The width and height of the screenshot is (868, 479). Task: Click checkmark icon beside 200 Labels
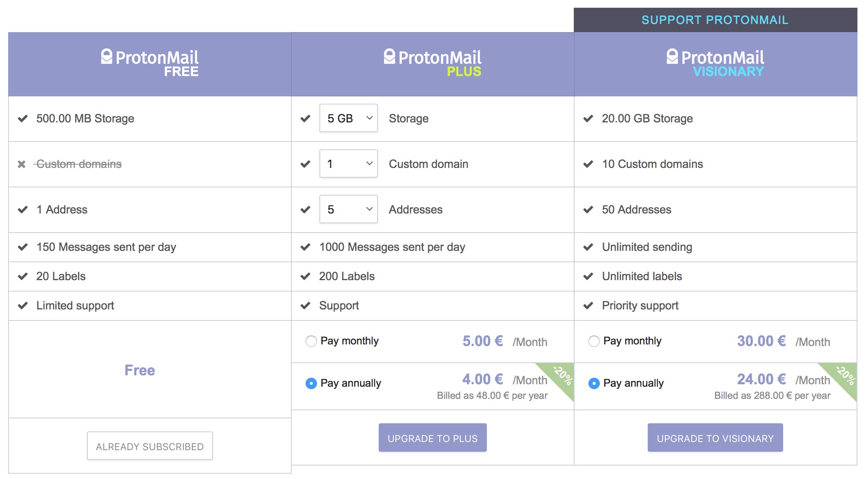[x=306, y=277]
